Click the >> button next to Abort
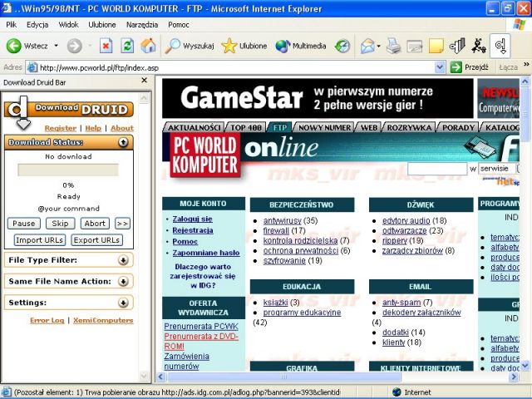The width and height of the screenshot is (532, 399). click(x=122, y=224)
